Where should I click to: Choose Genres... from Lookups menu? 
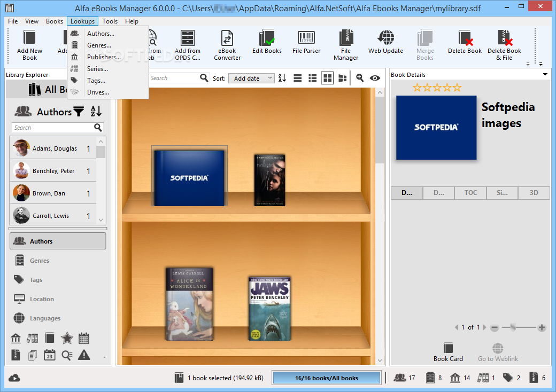(x=108, y=45)
